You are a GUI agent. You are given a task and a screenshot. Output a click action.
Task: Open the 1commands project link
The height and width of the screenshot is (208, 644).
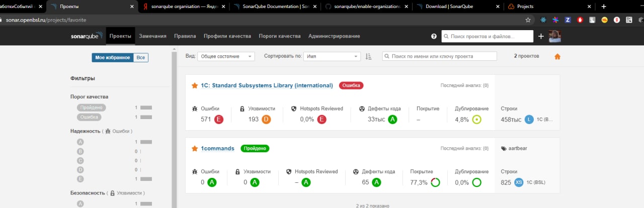pyautogui.click(x=217, y=149)
